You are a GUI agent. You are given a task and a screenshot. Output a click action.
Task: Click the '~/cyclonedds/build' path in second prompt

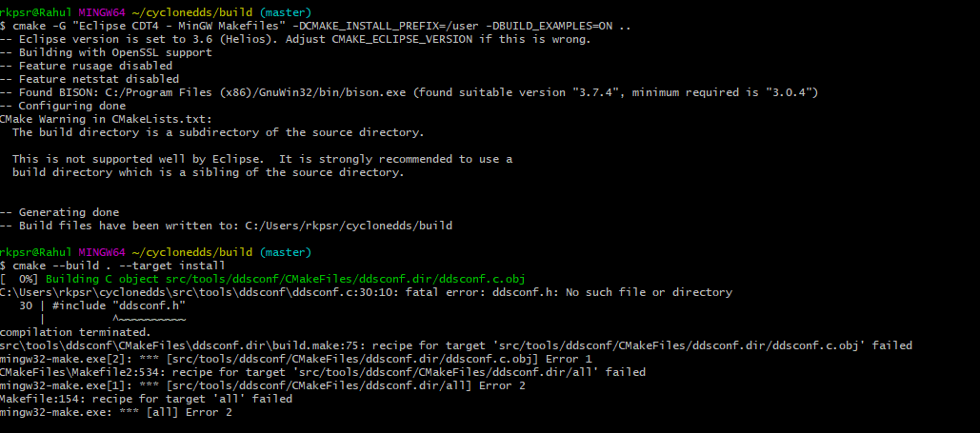coord(192,252)
